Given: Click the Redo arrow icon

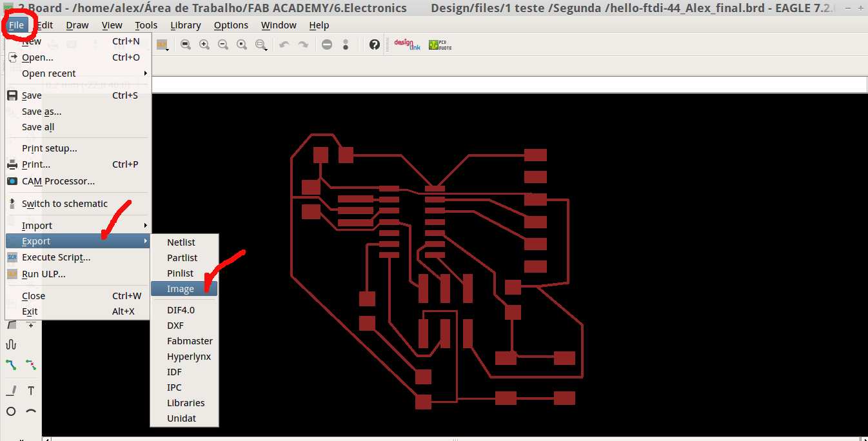Looking at the screenshot, I should (x=303, y=44).
